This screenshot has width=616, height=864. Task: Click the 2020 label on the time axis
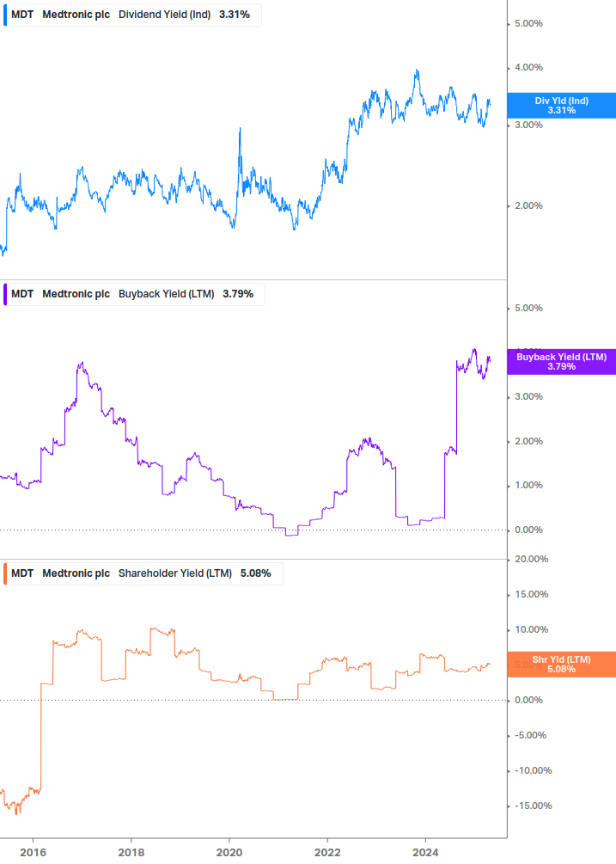[229, 853]
